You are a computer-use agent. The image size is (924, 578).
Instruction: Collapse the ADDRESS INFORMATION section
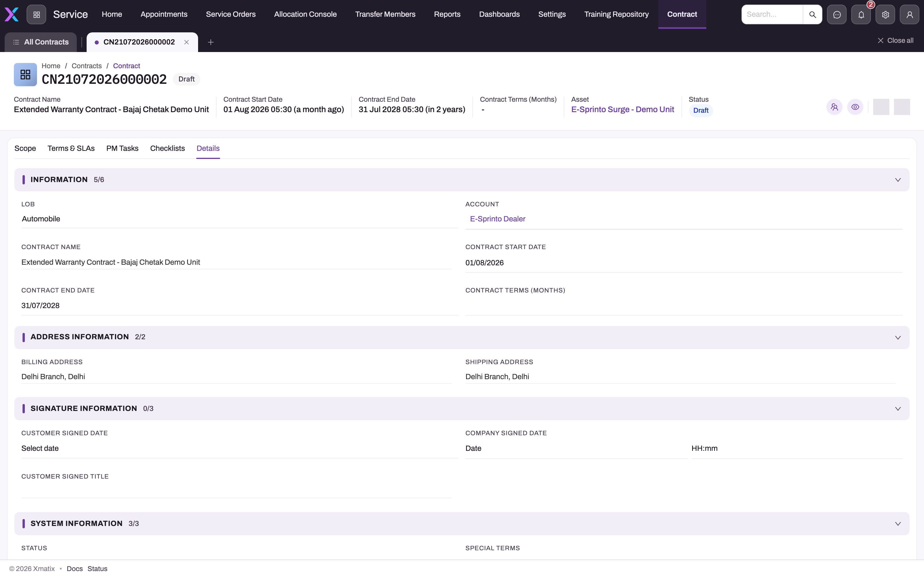click(x=898, y=338)
